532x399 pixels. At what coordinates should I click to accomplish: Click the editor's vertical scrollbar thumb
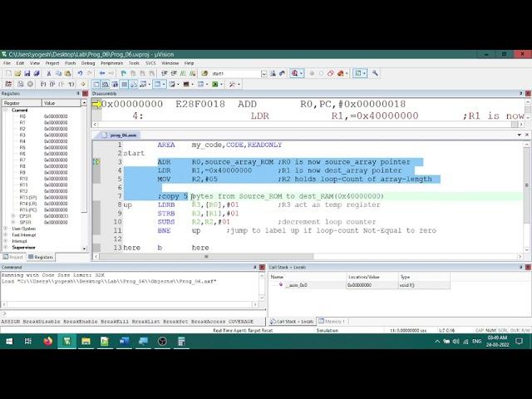click(x=527, y=185)
